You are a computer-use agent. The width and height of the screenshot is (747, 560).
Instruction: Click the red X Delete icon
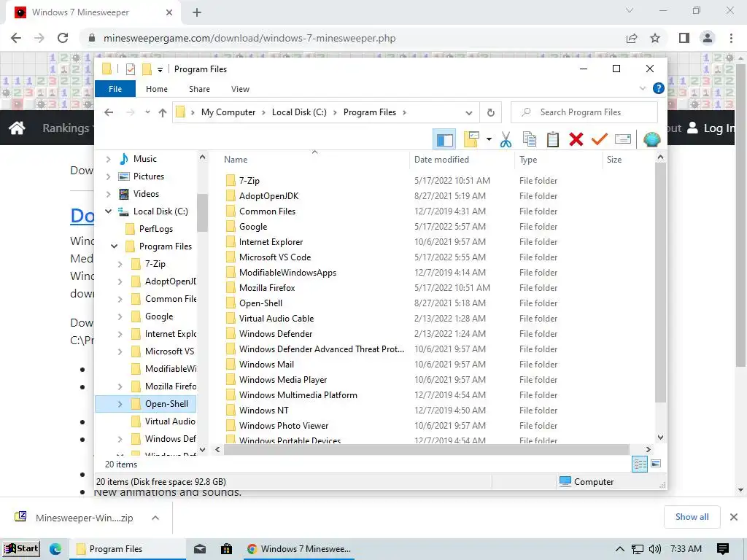(576, 139)
